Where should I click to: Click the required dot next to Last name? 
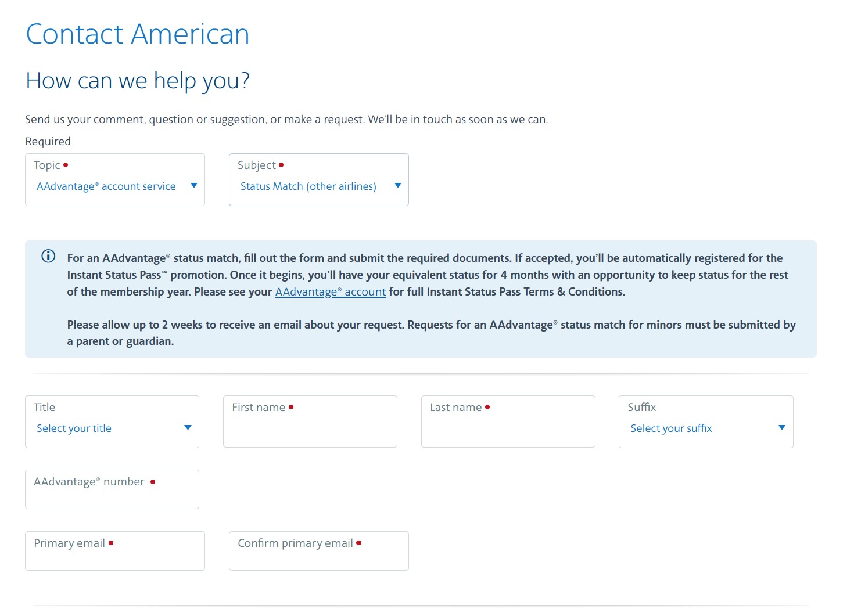(487, 407)
